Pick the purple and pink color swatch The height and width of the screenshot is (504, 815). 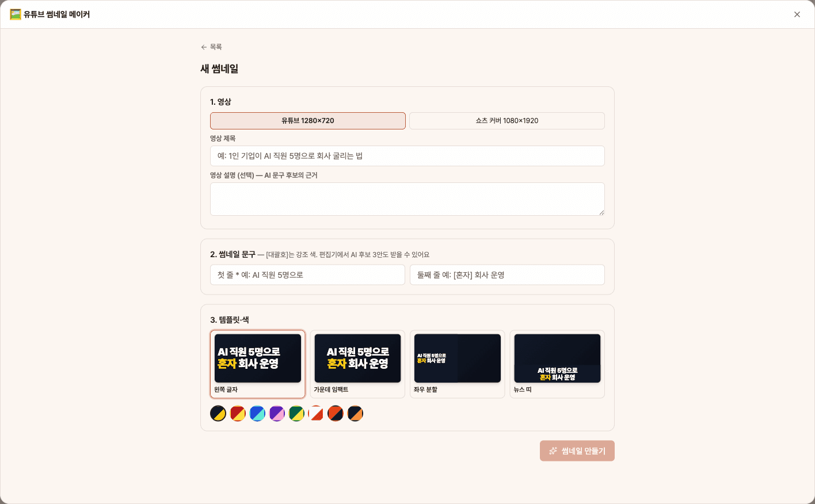[277, 414]
